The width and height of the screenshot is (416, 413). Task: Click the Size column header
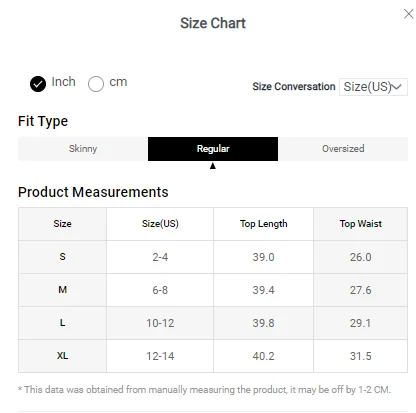tap(62, 224)
